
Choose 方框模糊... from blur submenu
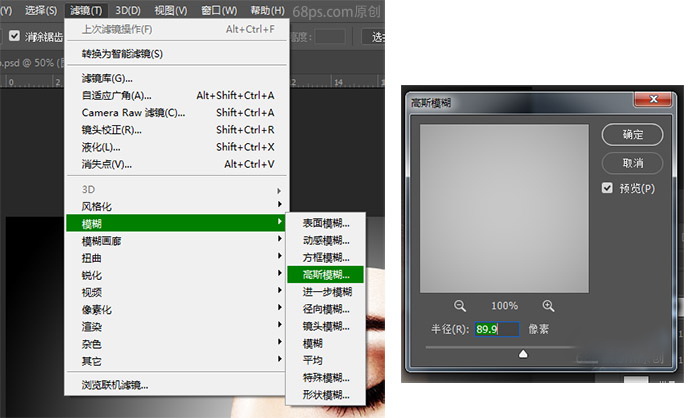(326, 257)
